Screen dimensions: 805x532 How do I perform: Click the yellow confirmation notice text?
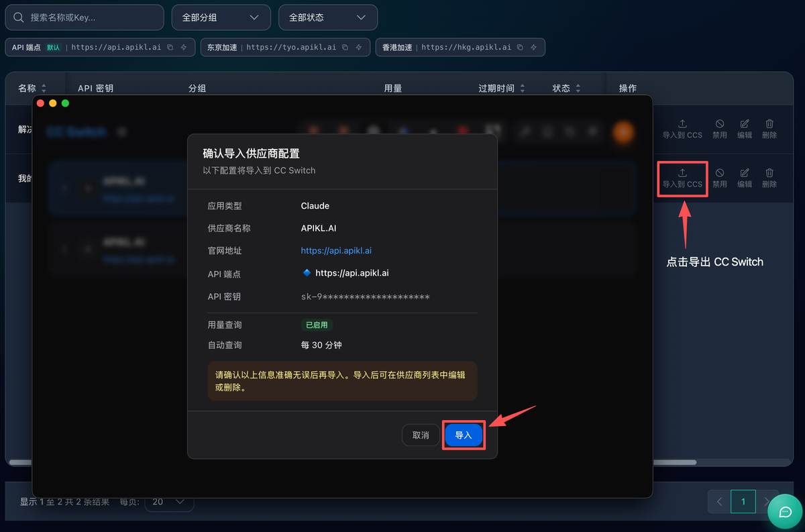(340, 381)
